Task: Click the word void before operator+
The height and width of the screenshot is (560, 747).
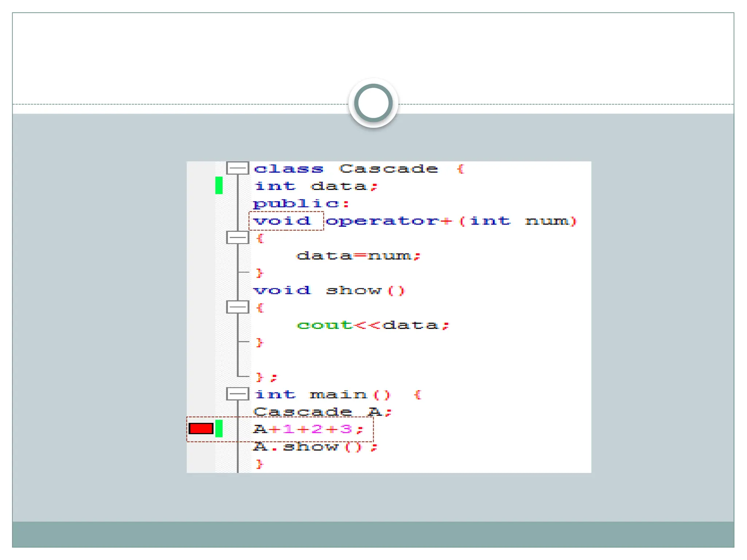Action: [x=282, y=221]
